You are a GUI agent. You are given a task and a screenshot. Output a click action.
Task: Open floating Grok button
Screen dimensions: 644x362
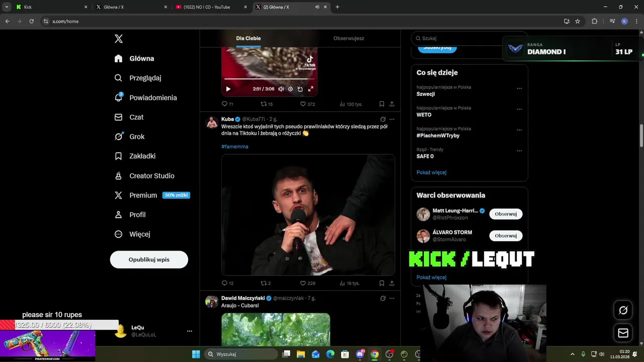tap(623, 310)
